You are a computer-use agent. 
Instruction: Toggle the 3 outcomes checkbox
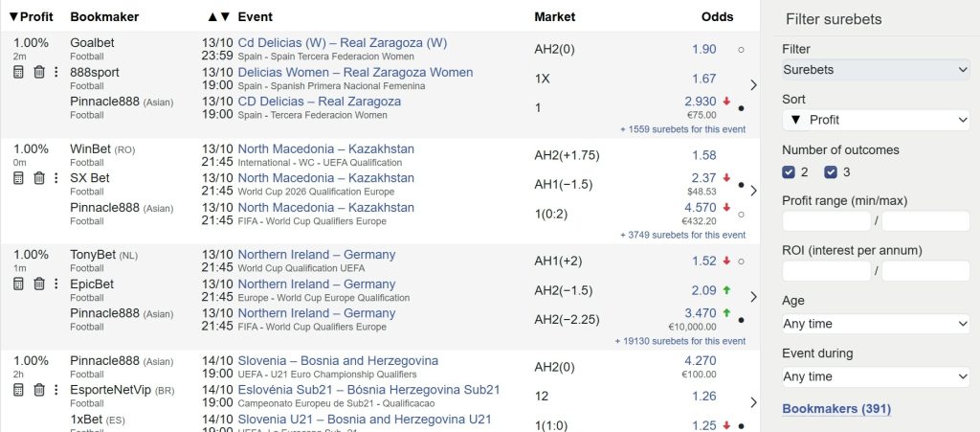click(831, 172)
